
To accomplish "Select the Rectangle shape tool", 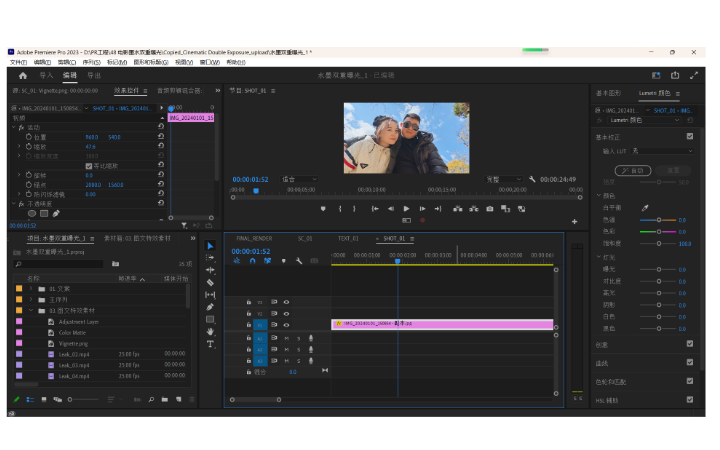I will [210, 319].
